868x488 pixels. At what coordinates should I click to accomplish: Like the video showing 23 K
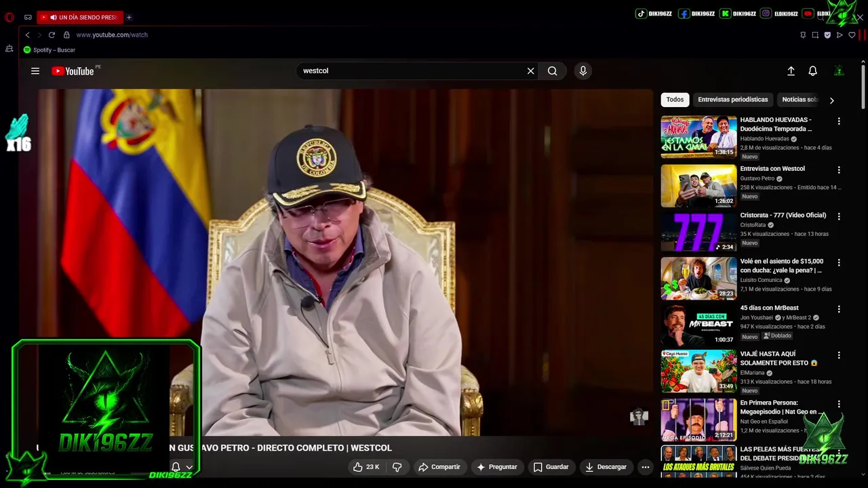366,467
